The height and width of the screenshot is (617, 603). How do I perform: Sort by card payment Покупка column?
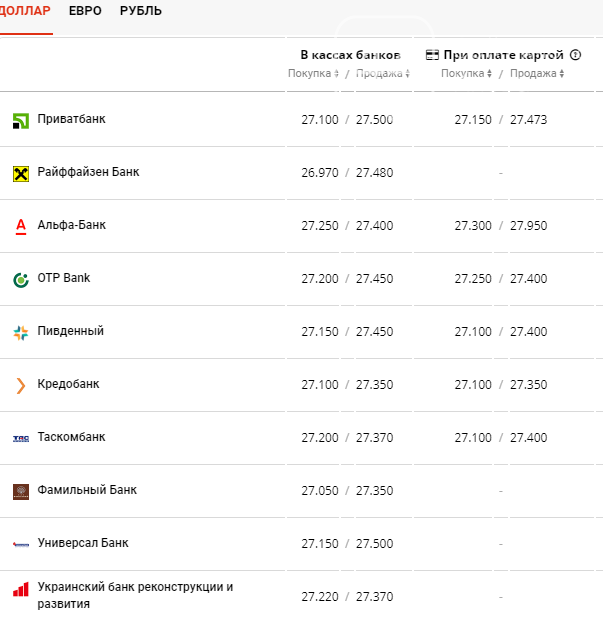[467, 74]
